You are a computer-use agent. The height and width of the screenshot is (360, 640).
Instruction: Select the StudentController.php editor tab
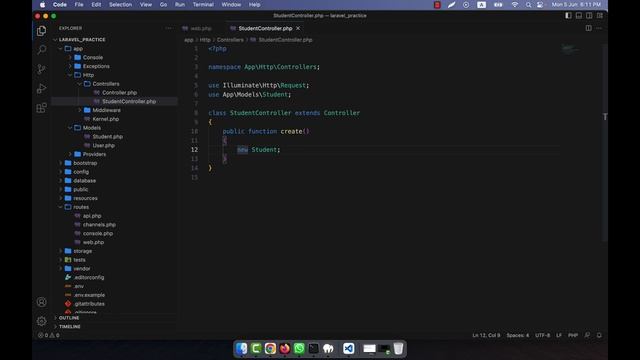tap(265, 29)
